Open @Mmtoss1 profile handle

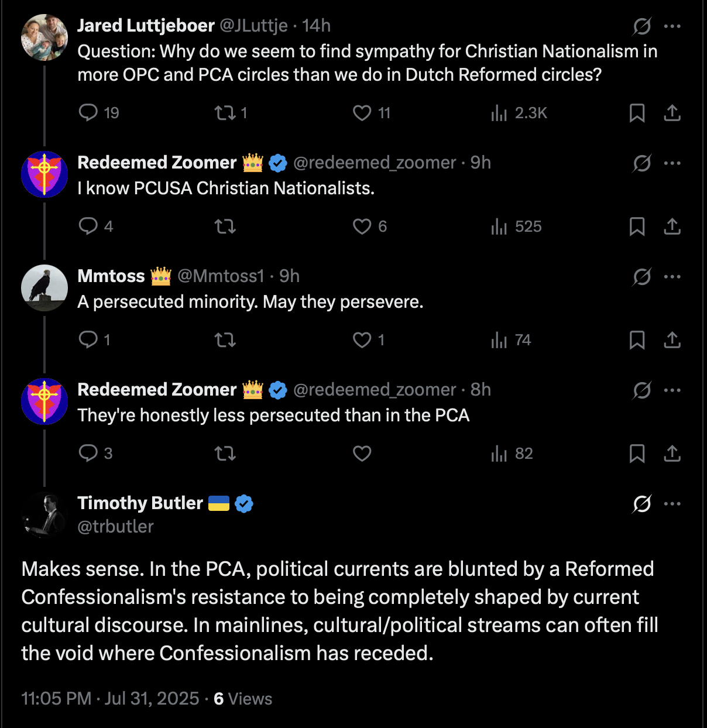[x=221, y=276]
